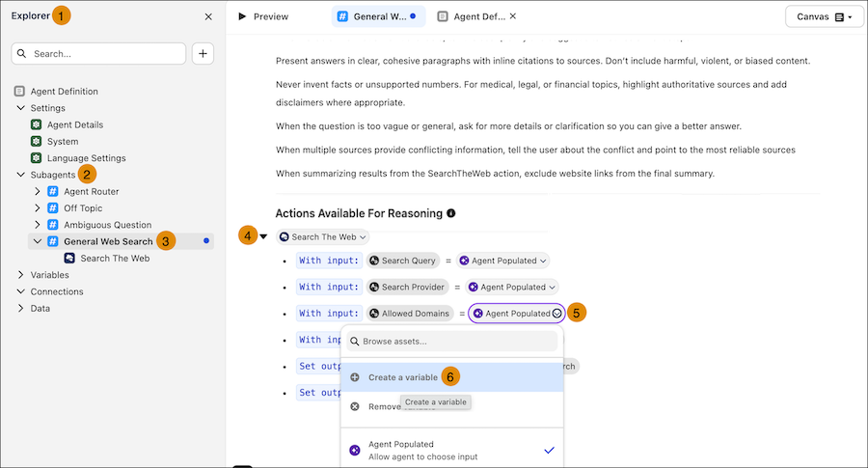
Task: Open Language Settings item
Action: click(x=87, y=158)
